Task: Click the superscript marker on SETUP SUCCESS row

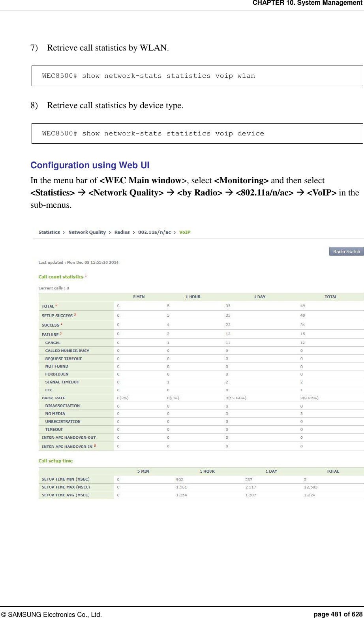Action: pyautogui.click(x=75, y=314)
